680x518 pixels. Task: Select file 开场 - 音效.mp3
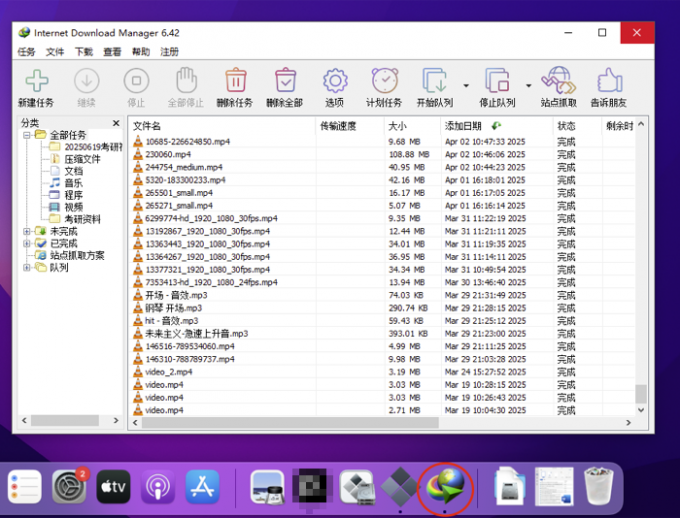[176, 295]
